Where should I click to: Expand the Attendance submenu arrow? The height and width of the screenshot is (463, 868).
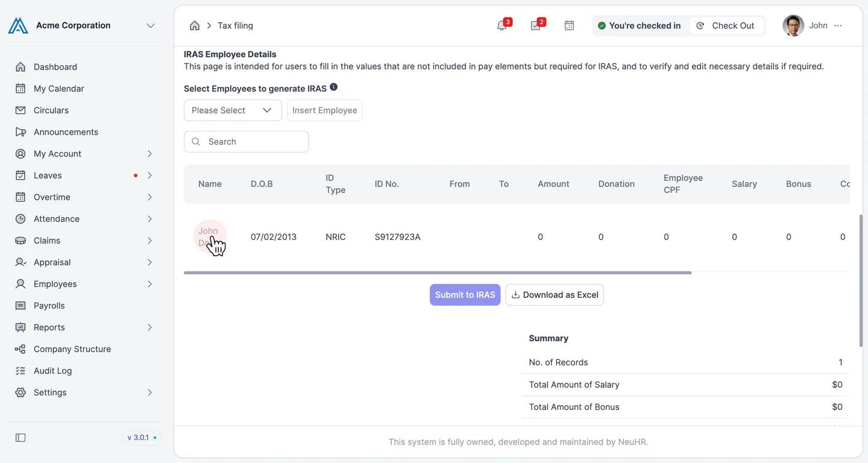(x=149, y=219)
